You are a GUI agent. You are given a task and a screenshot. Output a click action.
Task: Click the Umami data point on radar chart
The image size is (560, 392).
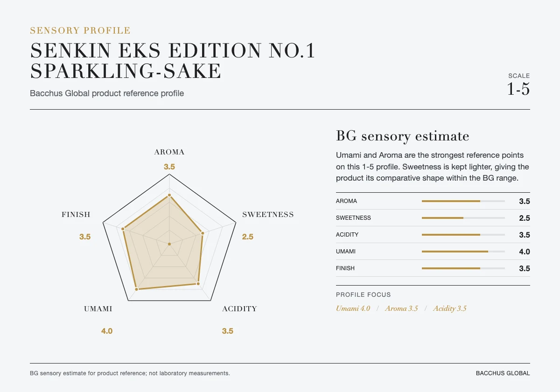pyautogui.click(x=137, y=289)
